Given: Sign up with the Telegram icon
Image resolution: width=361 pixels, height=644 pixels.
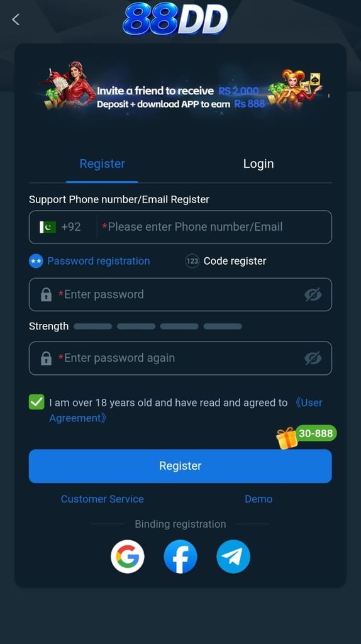Looking at the screenshot, I should pyautogui.click(x=233, y=557).
